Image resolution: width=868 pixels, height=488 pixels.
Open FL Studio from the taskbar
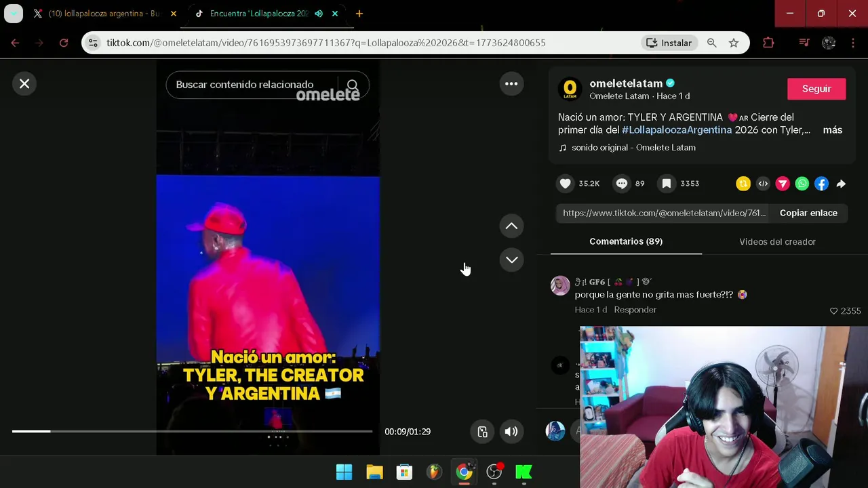[x=434, y=472]
